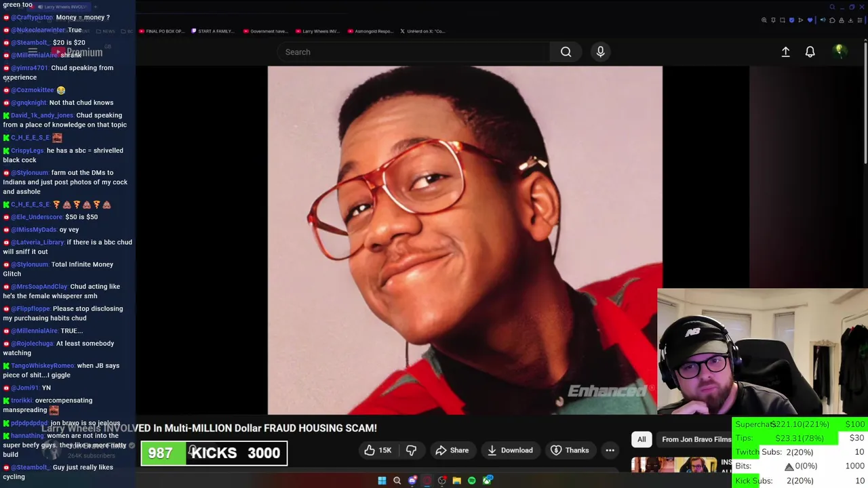
Task: Open the more actions ellipsis button
Action: coord(610,450)
